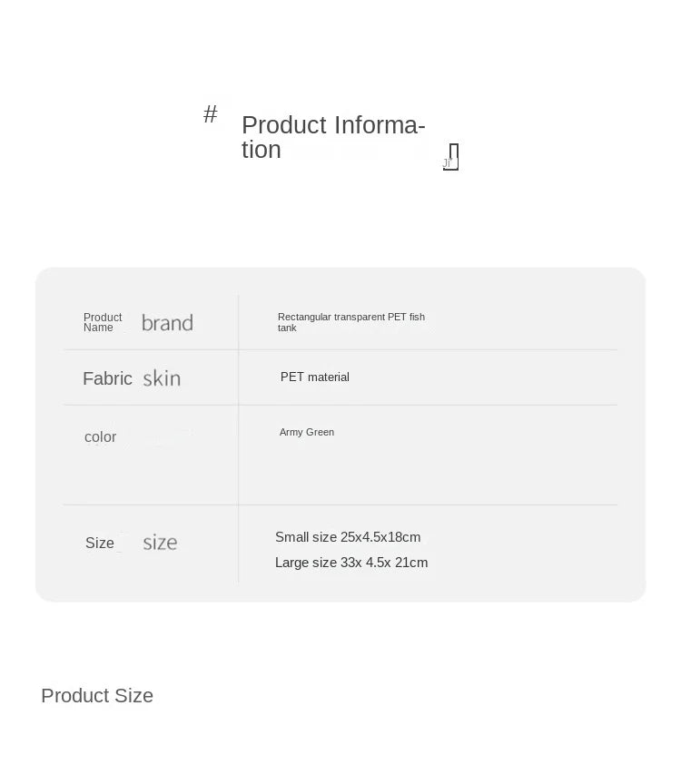The image size is (681, 784).
Task: Select the PET material value
Action: point(314,377)
